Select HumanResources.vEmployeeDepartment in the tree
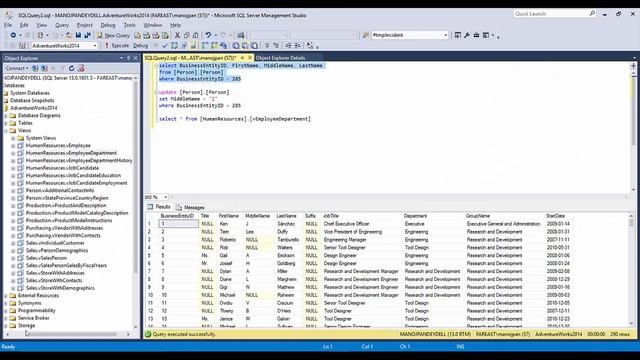 pos(71,153)
